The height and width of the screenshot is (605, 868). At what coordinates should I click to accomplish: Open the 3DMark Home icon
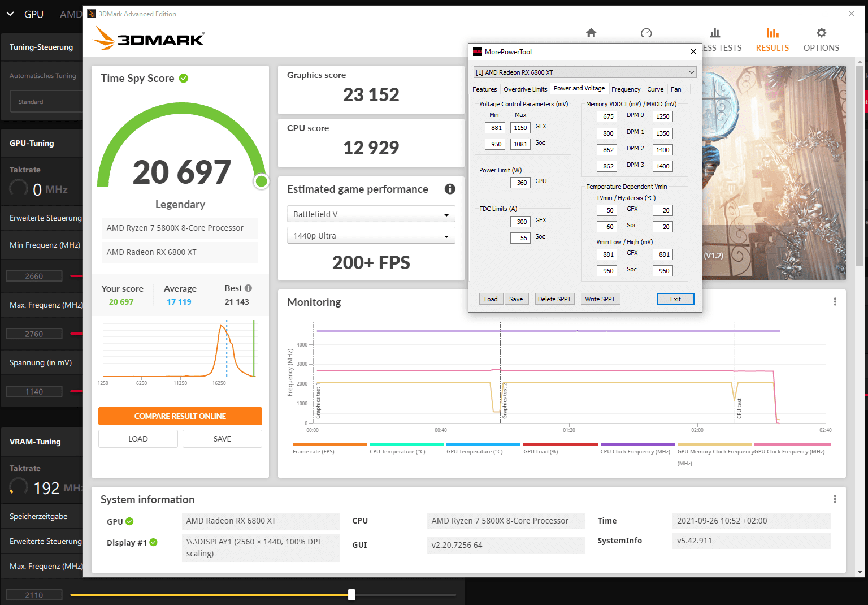tap(591, 33)
